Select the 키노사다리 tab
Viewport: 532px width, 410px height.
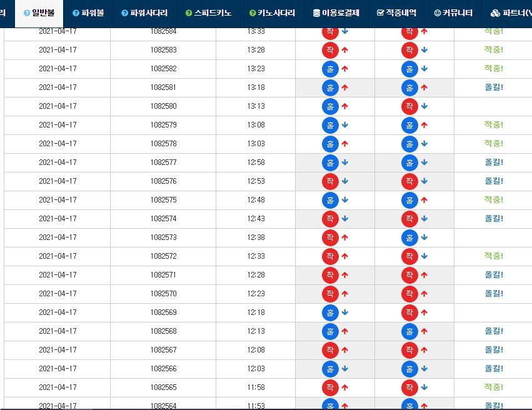(x=272, y=12)
